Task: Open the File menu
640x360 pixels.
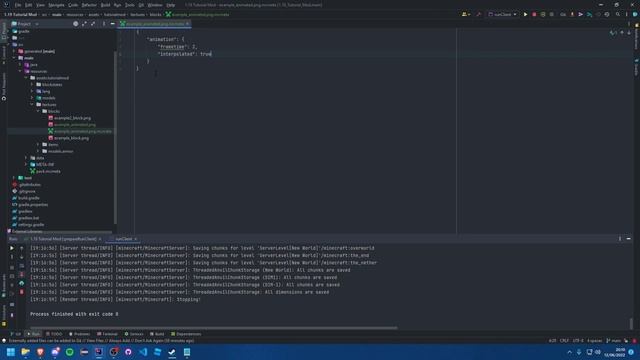Action: [18, 5]
